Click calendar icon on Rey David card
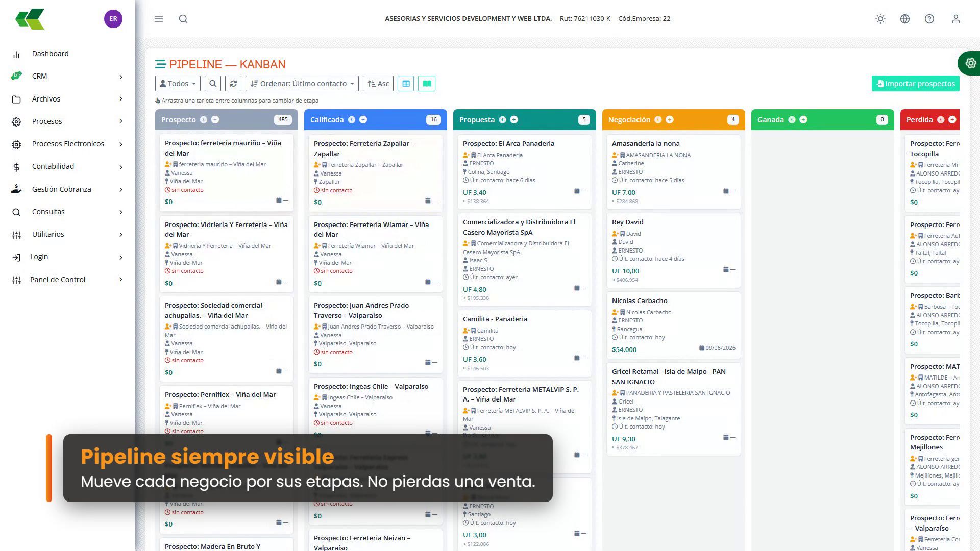Viewport: 980px width, 551px height. coord(726,269)
